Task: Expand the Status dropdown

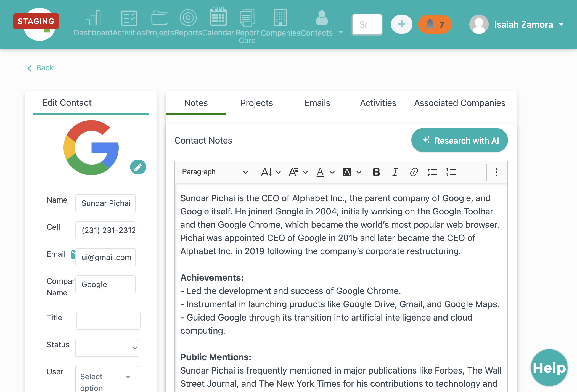Action: point(107,348)
